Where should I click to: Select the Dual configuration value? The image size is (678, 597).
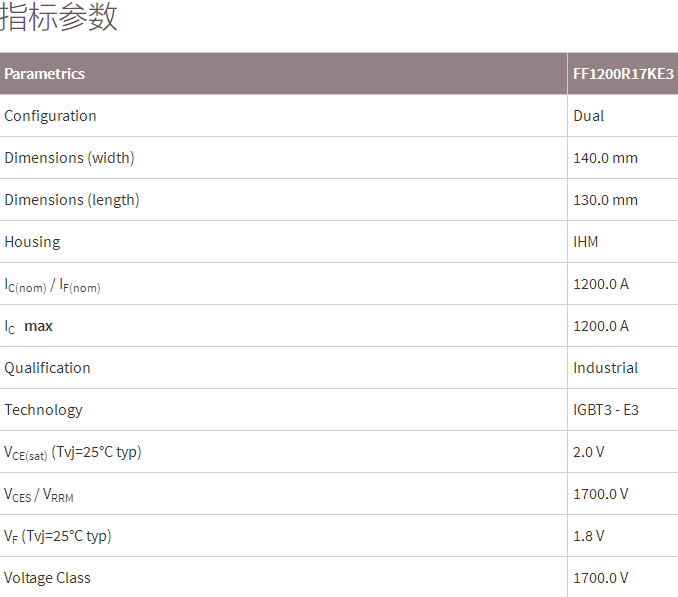(x=589, y=116)
